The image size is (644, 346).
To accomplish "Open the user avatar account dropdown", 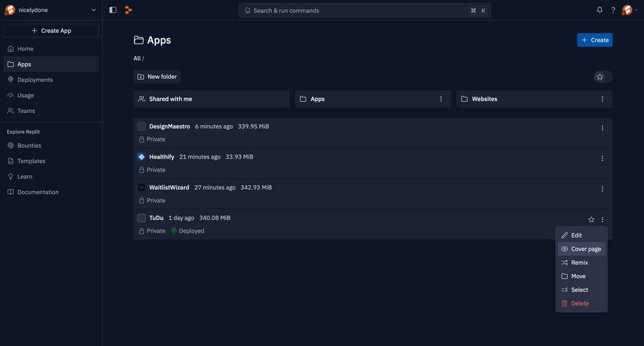I will click(630, 10).
